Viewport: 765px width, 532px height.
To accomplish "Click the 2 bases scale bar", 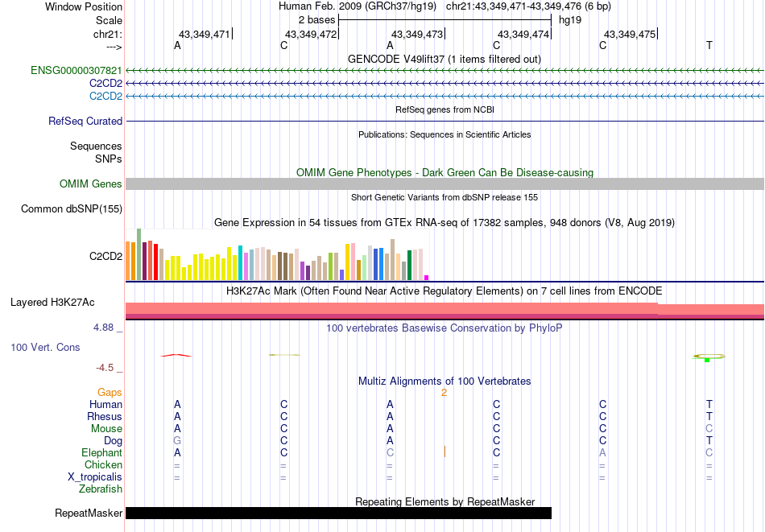I will (445, 20).
